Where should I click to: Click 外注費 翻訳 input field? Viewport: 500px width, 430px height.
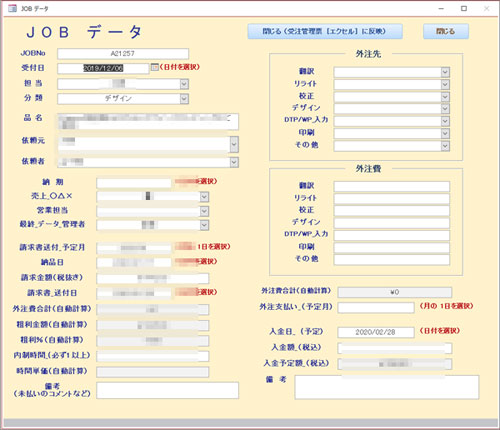coord(392,186)
